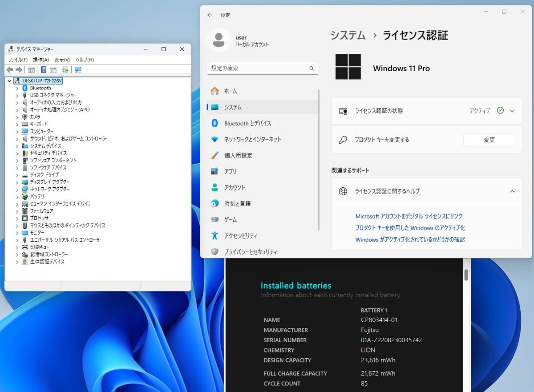Click the processor chip icon for プロセッサ
The height and width of the screenshot is (392, 534).
(x=25, y=218)
